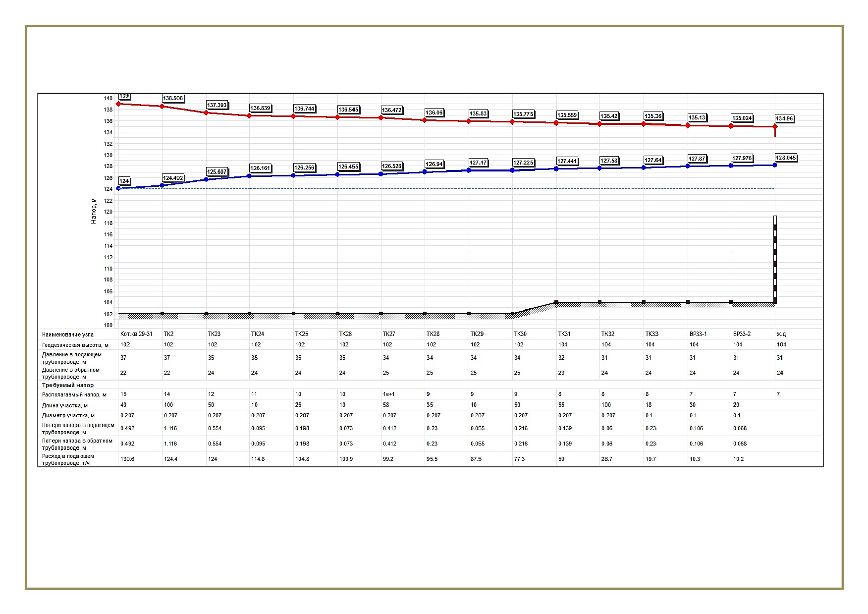Select row header Диаметр участка, м
The width and height of the screenshot is (868, 614).
pyautogui.click(x=68, y=416)
